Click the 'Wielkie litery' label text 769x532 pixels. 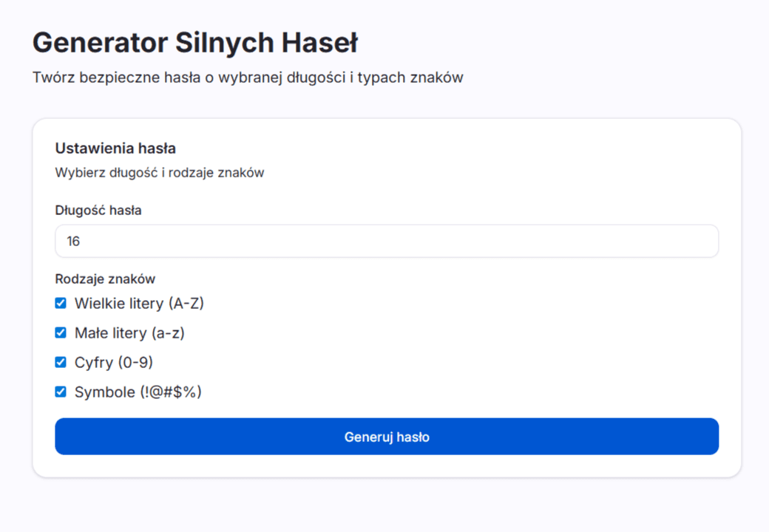pyautogui.click(x=119, y=304)
